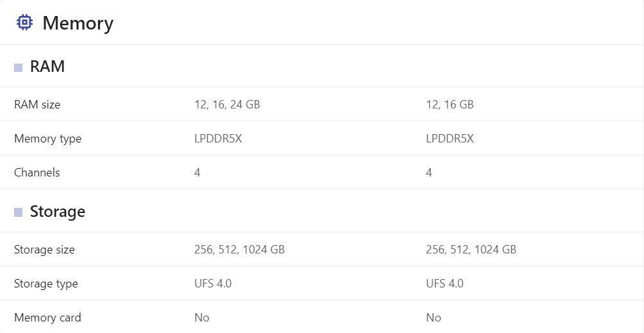
Task: Select the second device's LPDDR5X value
Action: click(x=450, y=139)
